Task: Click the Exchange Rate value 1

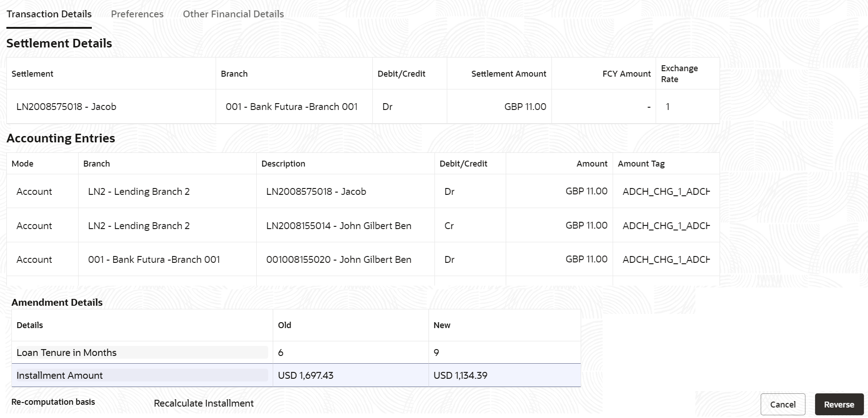Action: tap(667, 107)
